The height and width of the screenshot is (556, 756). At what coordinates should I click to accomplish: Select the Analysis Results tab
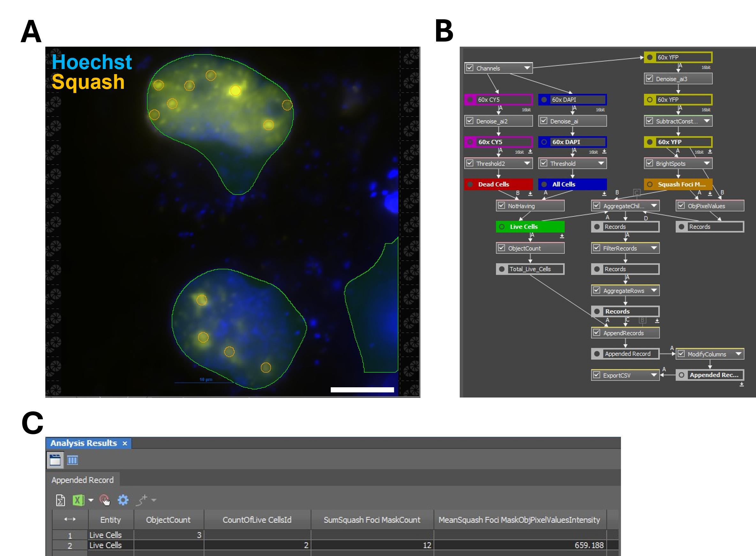83,443
